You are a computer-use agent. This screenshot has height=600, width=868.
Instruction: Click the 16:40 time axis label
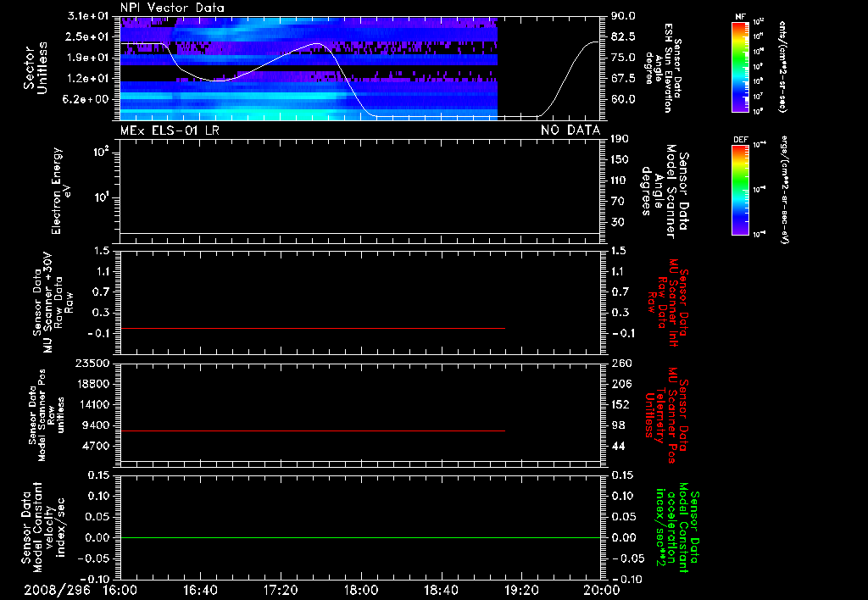(200, 591)
